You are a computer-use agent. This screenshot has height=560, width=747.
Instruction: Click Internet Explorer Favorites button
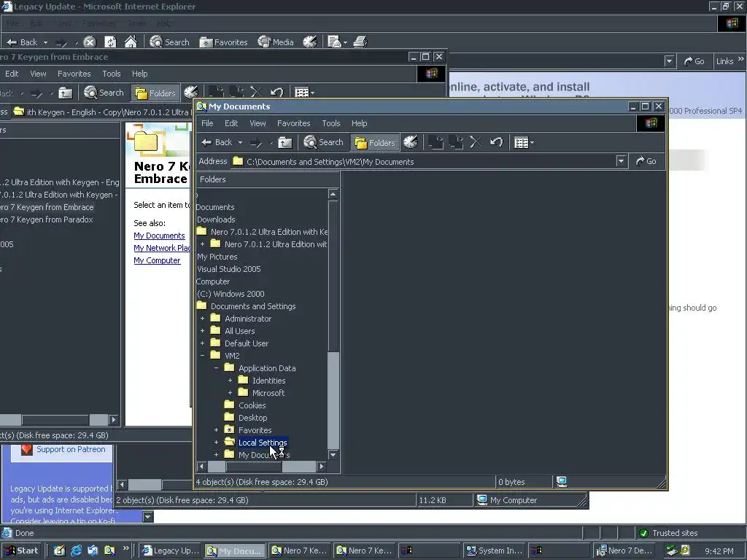tap(223, 42)
